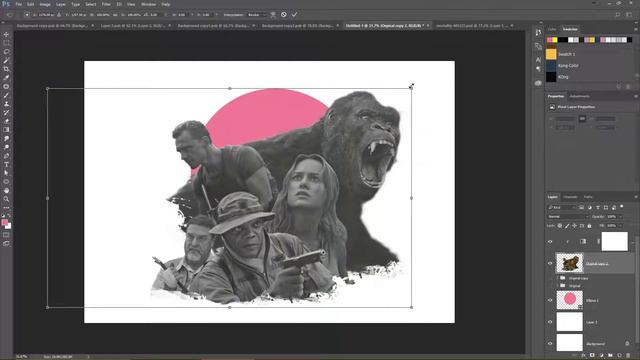Select the Spot Healing Brush tool

point(6,87)
